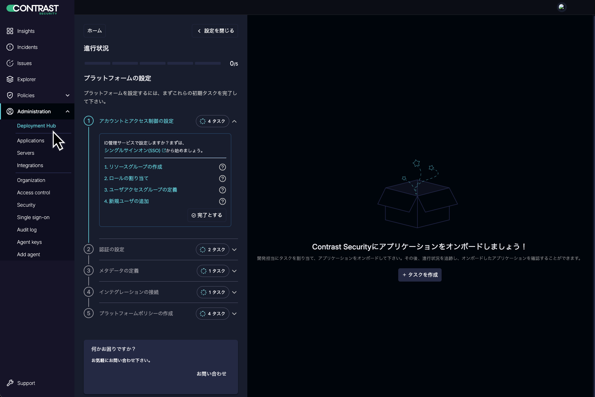The height and width of the screenshot is (397, 595).
Task: Open Integrations in sidebar
Action: pos(30,165)
